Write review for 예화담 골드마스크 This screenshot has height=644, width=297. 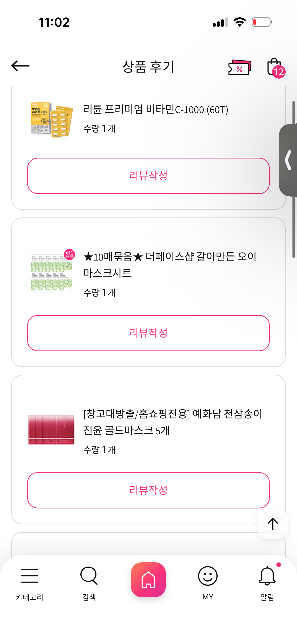click(x=148, y=490)
